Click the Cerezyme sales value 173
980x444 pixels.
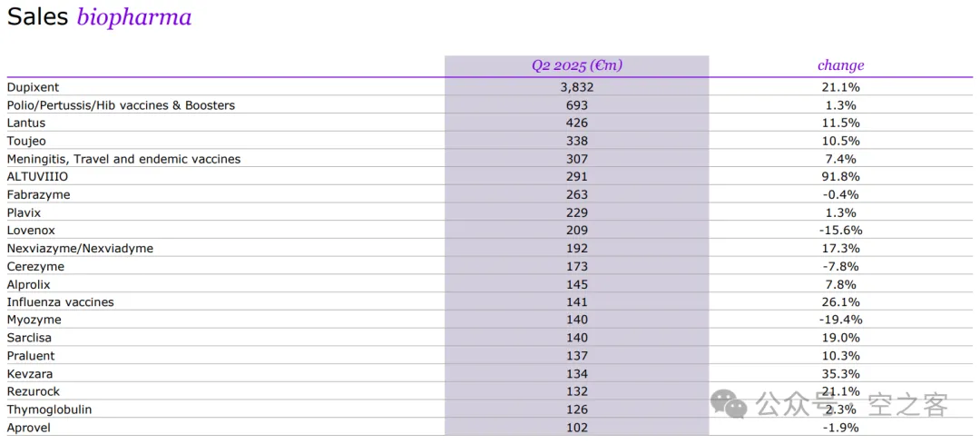pos(576,266)
